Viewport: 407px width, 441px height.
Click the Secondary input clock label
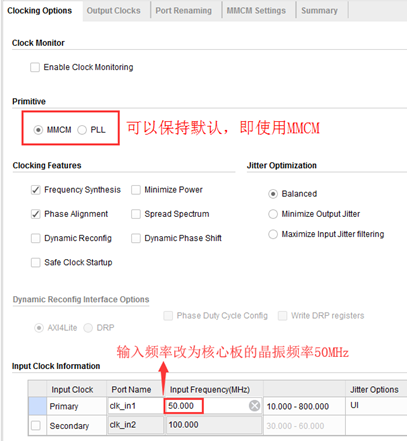(69, 426)
